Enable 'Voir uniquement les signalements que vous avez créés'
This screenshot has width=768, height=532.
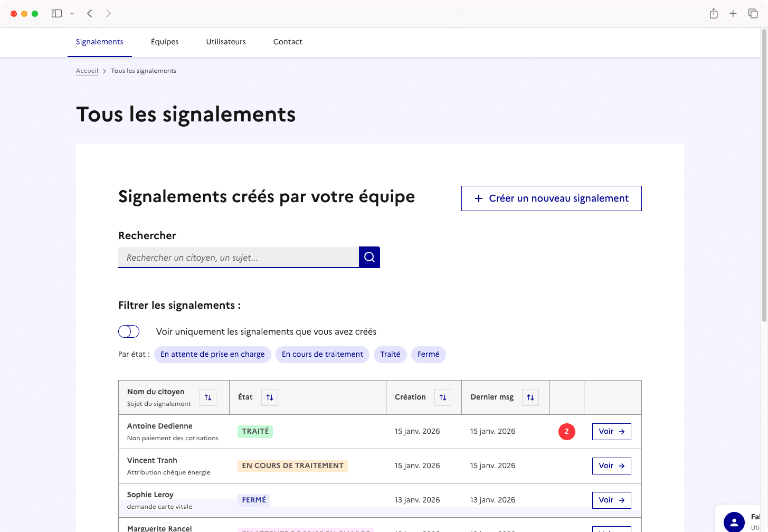pos(128,331)
